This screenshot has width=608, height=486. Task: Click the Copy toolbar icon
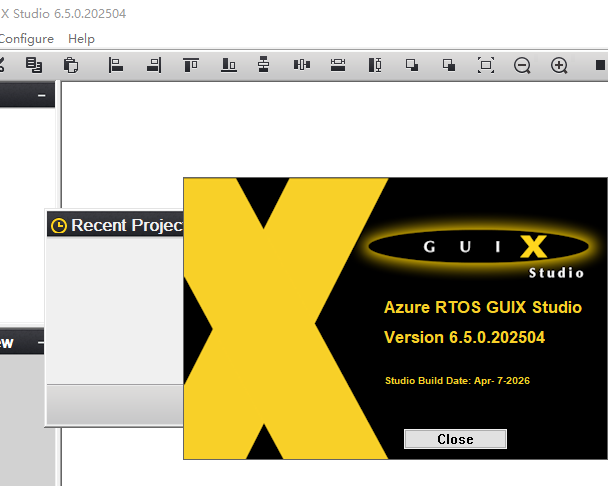point(33,65)
